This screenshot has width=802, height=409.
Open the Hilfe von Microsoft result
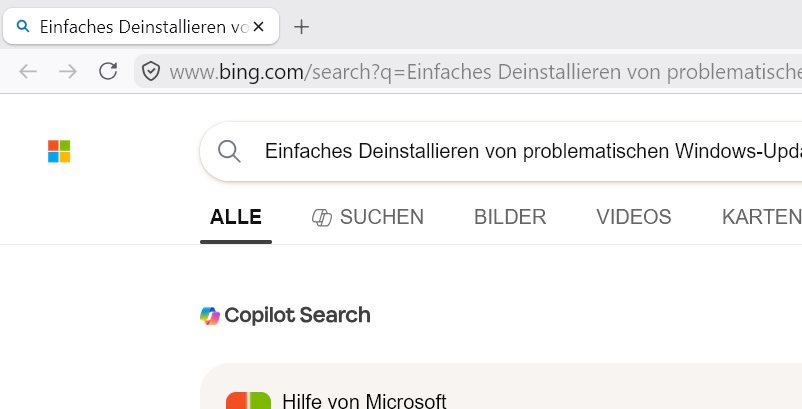tap(364, 401)
